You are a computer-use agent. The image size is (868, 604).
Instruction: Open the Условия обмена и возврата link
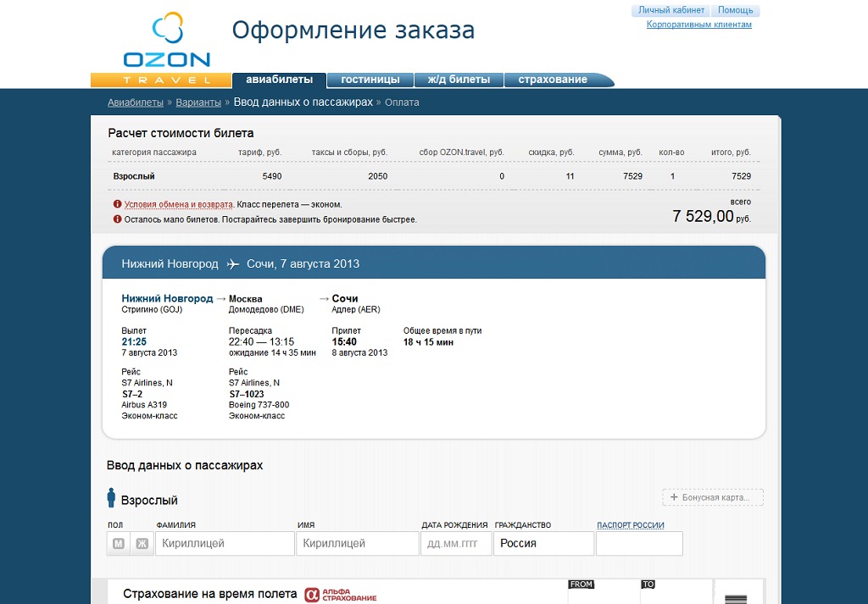click(178, 204)
